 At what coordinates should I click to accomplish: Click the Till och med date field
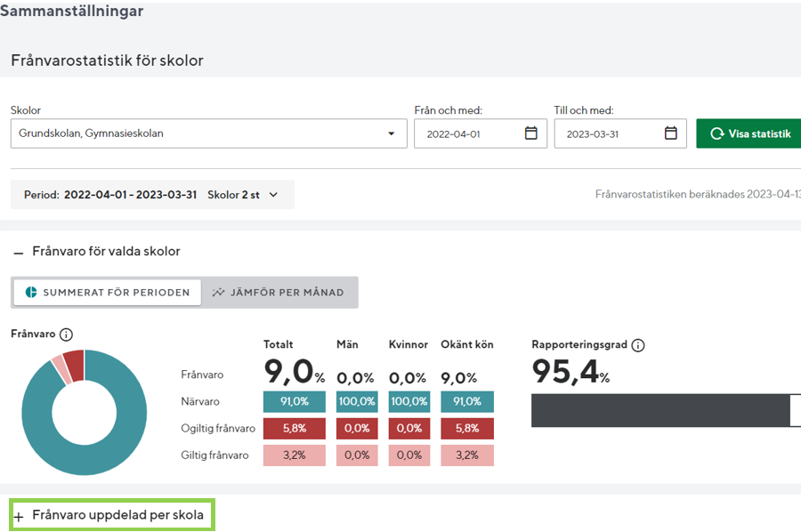click(609, 133)
